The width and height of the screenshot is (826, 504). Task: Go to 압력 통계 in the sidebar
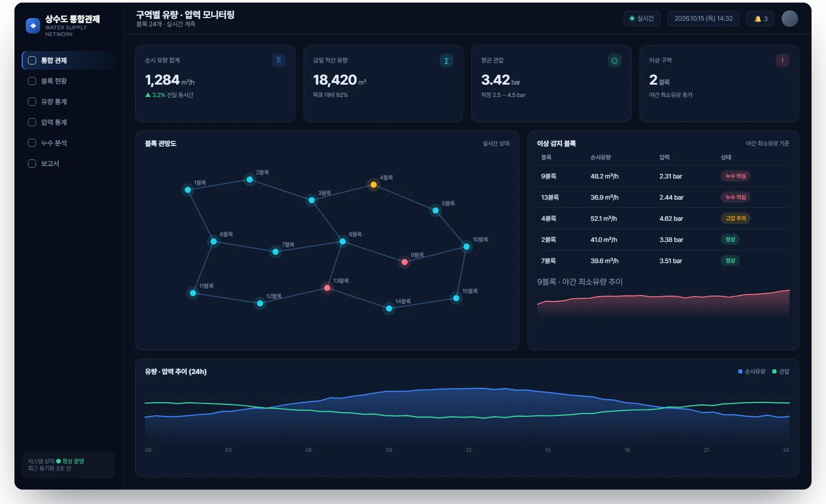click(x=68, y=122)
